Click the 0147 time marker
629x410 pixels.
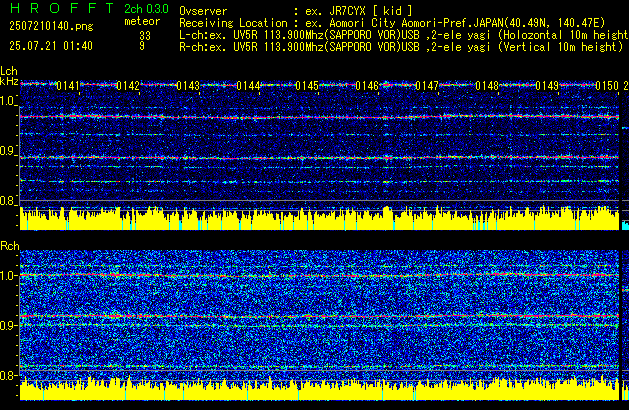pyautogui.click(x=427, y=86)
